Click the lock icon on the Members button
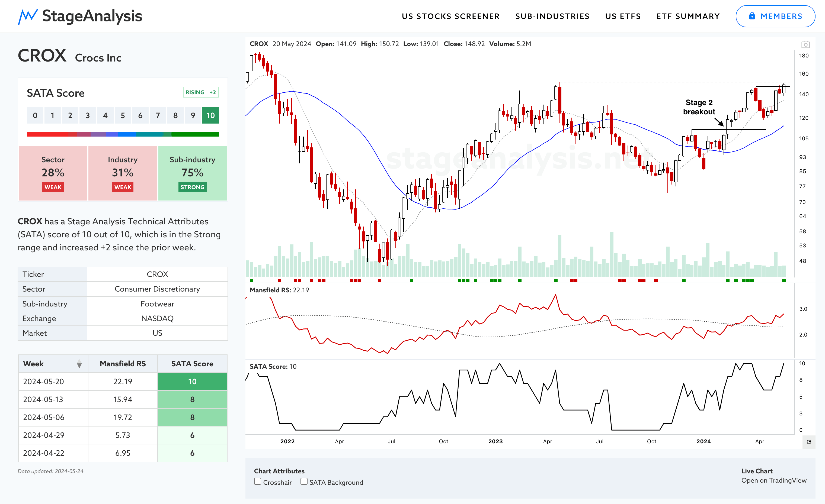This screenshot has height=504, width=825. tap(752, 16)
